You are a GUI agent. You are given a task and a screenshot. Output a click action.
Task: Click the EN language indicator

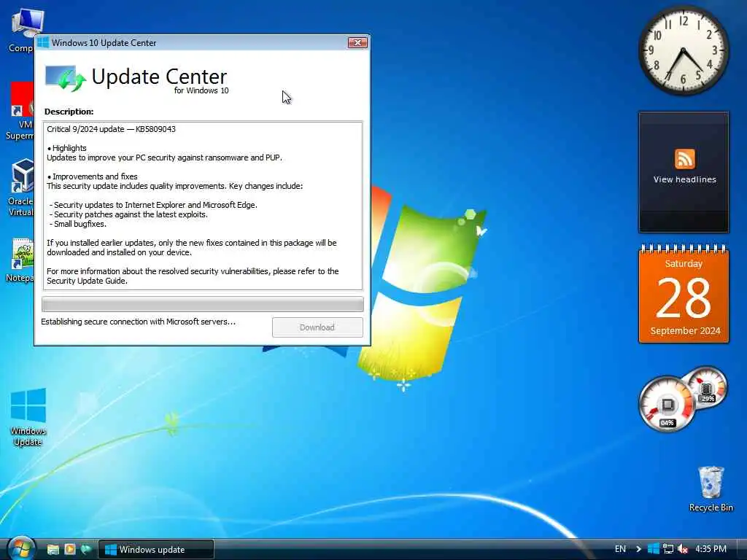coord(620,549)
